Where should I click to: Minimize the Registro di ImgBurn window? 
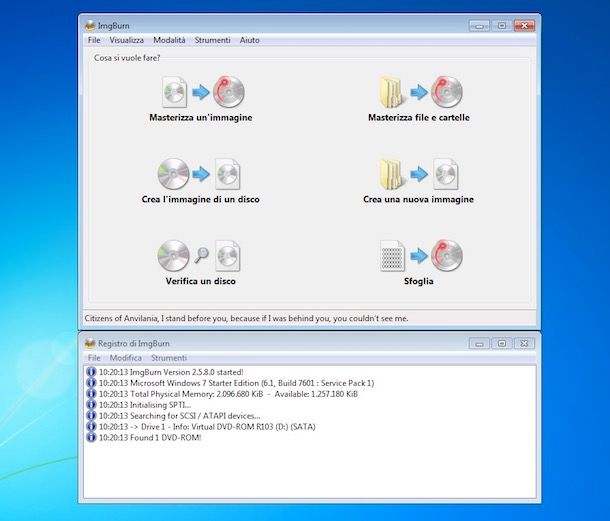(x=479, y=344)
